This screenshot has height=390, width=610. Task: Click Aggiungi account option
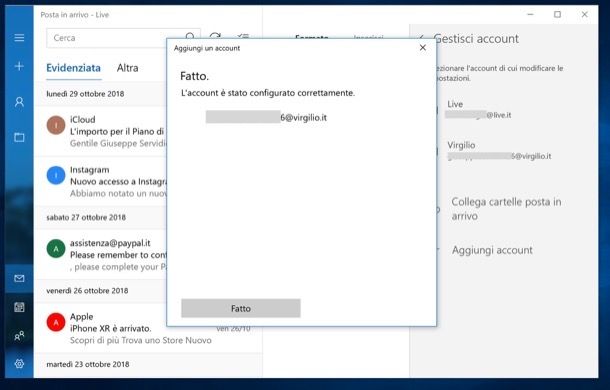click(492, 250)
